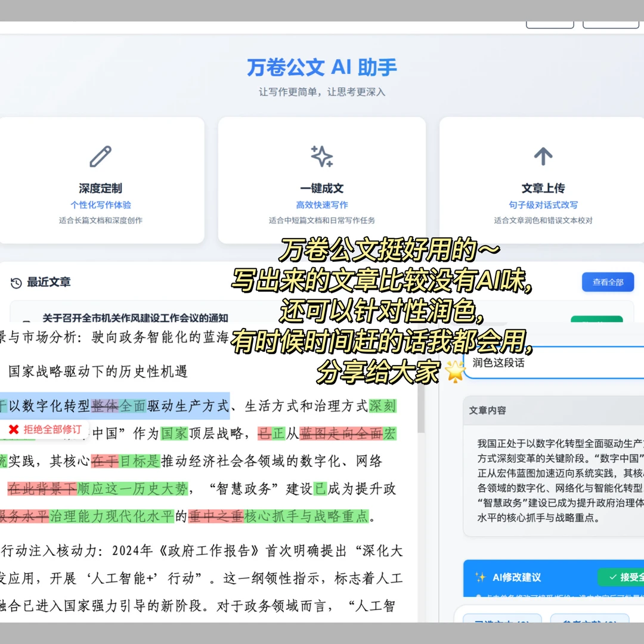This screenshot has height=644, width=644.
Task: Click the inserted text 顺应这一历史大势
Action: click(x=132, y=489)
